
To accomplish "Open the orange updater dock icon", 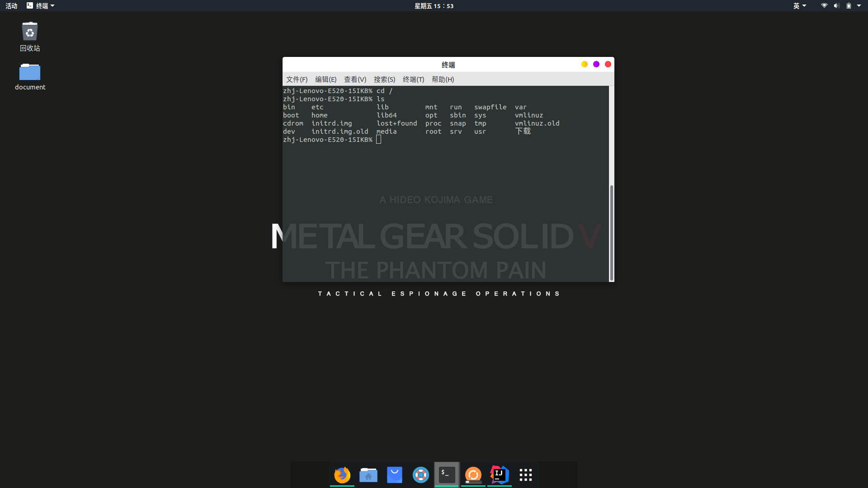I will (473, 475).
